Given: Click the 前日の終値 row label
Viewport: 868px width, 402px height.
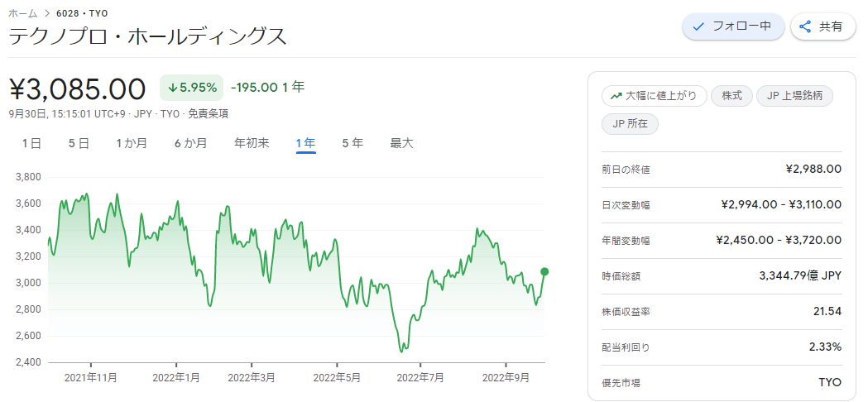Looking at the screenshot, I should 626,170.
